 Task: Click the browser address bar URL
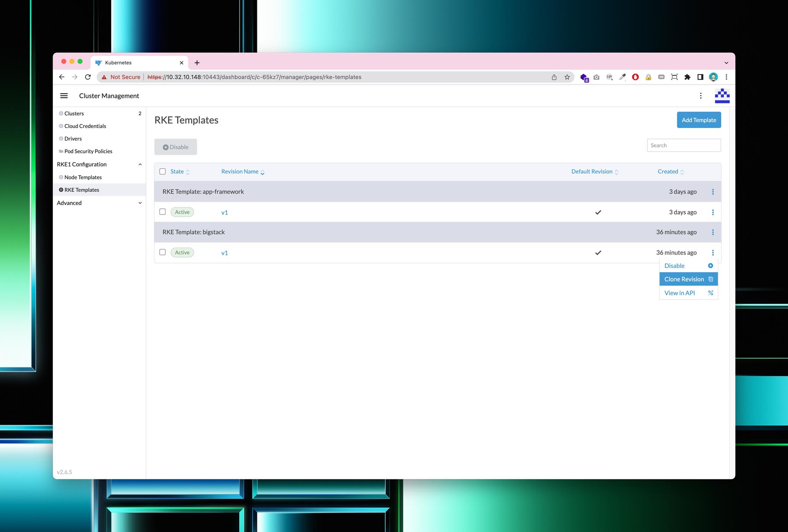coord(254,77)
